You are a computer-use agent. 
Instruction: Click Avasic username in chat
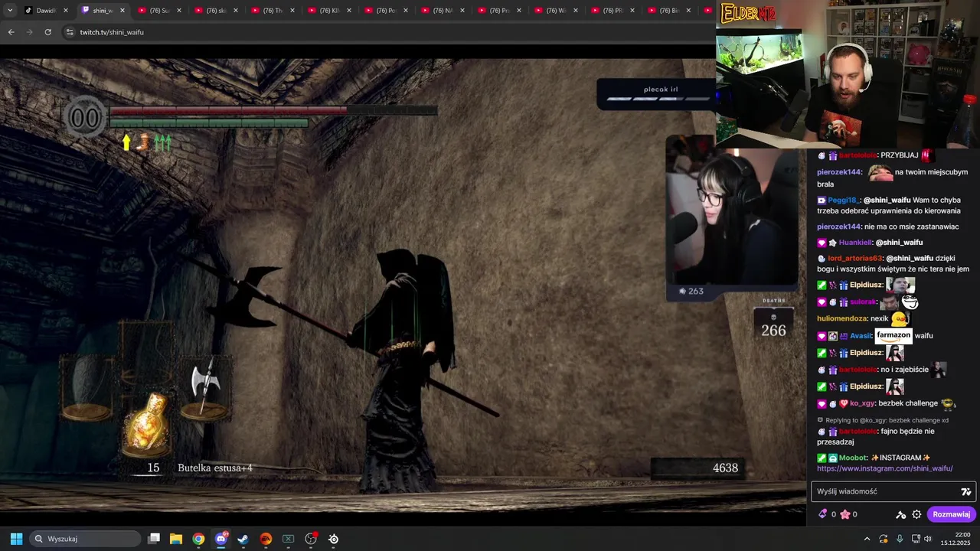pyautogui.click(x=861, y=336)
